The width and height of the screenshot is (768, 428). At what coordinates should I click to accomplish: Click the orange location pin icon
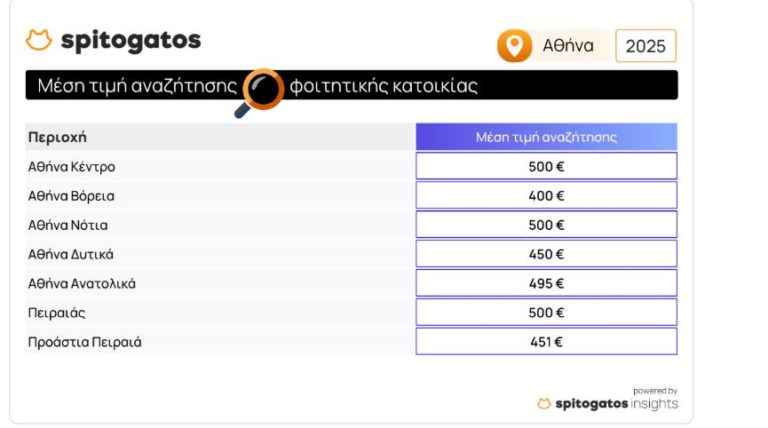click(x=515, y=46)
